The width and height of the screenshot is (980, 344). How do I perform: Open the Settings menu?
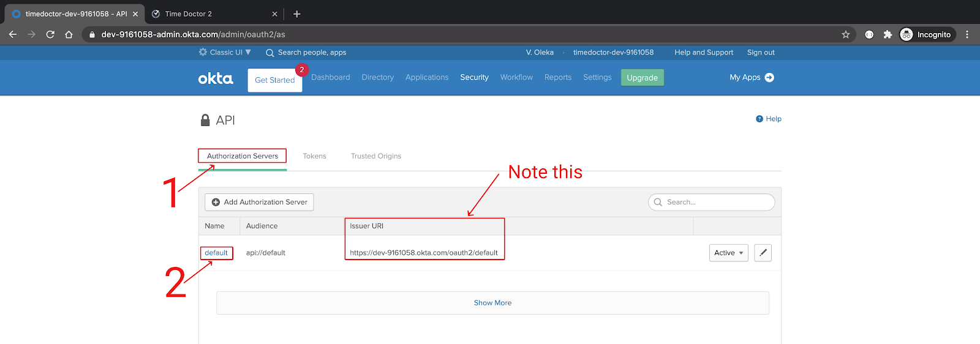597,77
